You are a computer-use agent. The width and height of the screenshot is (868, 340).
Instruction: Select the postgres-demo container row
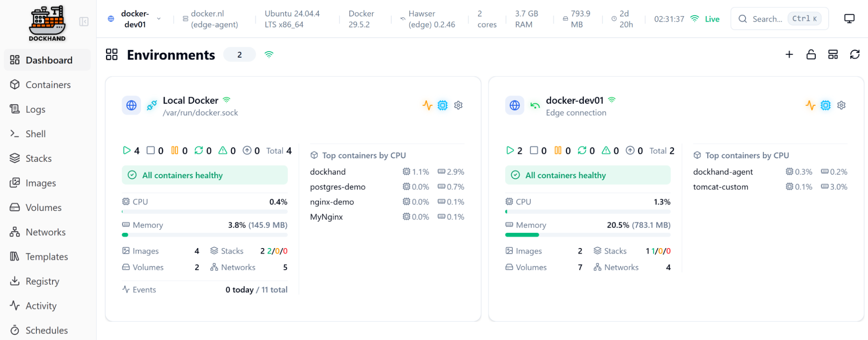pyautogui.click(x=387, y=187)
